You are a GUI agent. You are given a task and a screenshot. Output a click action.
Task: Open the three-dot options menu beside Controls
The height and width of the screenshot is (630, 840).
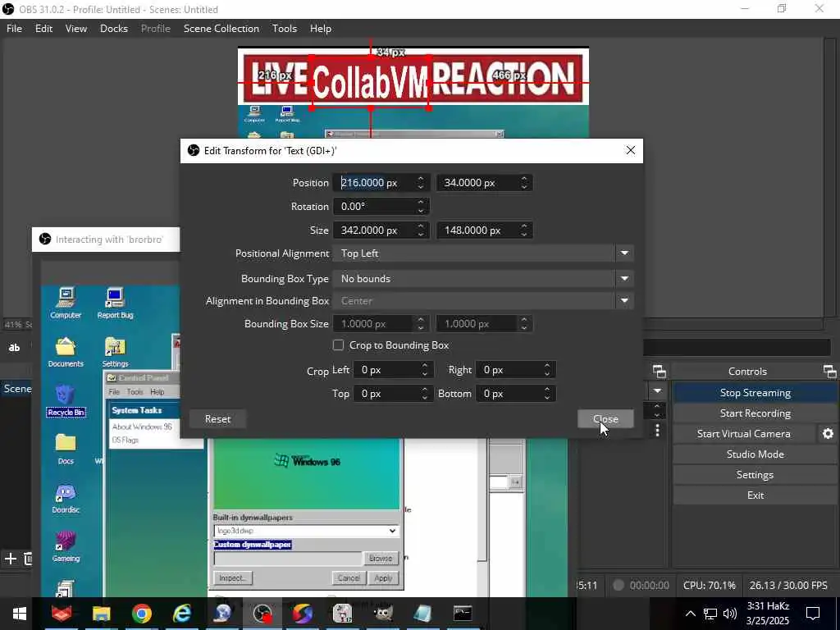[657, 430]
